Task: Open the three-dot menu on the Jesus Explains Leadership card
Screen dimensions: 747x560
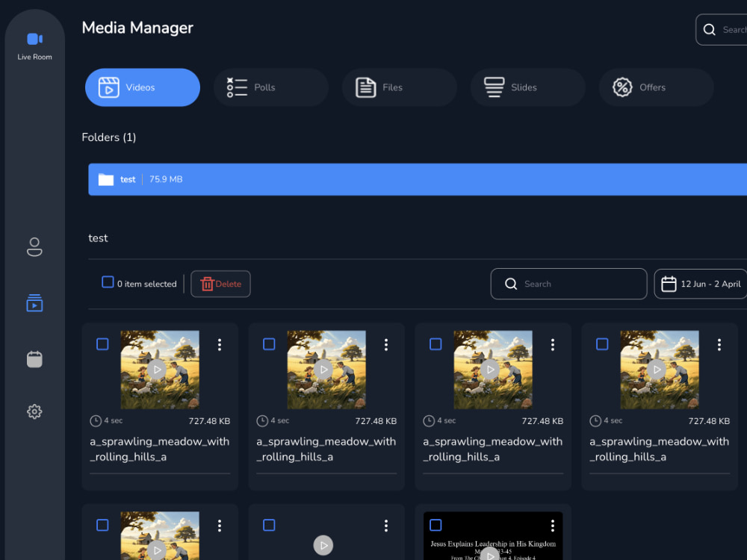Action: click(x=553, y=526)
